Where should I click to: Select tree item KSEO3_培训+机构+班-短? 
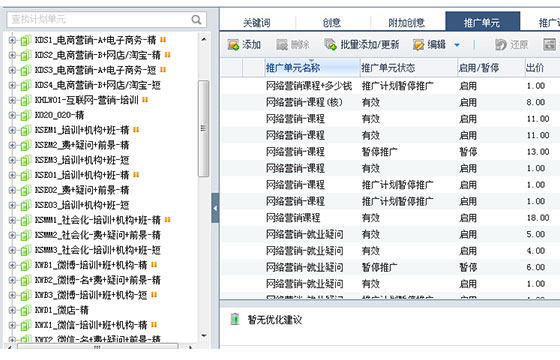tap(82, 205)
